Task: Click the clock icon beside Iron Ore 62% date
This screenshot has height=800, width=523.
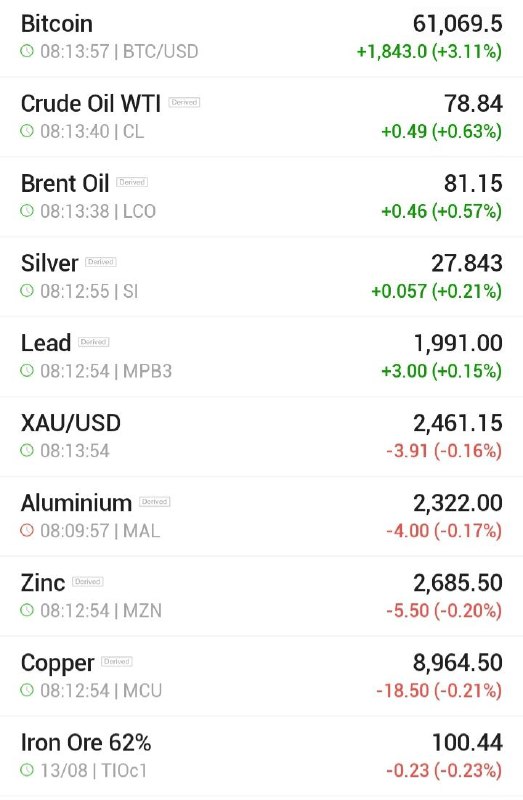Action: (27, 770)
